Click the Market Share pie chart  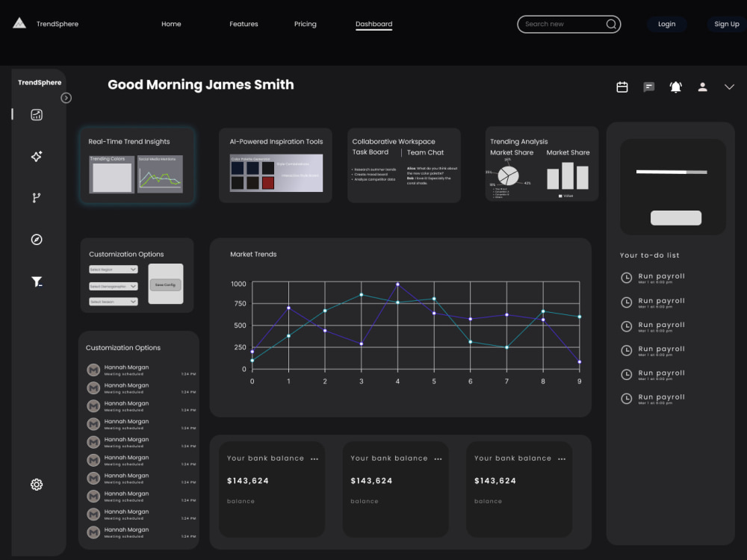pos(508,175)
